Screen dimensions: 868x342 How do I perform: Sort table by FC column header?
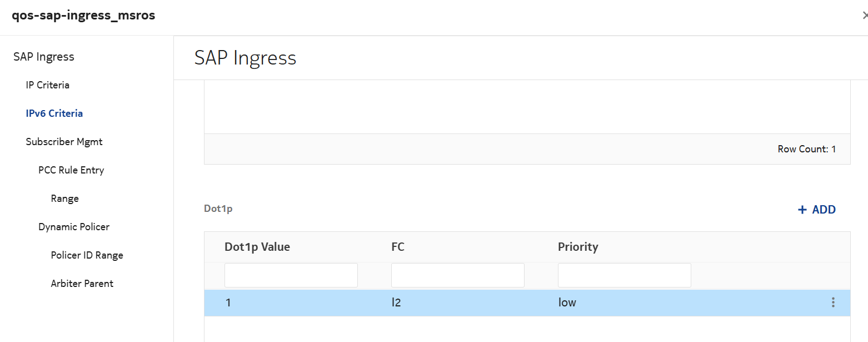(x=398, y=247)
